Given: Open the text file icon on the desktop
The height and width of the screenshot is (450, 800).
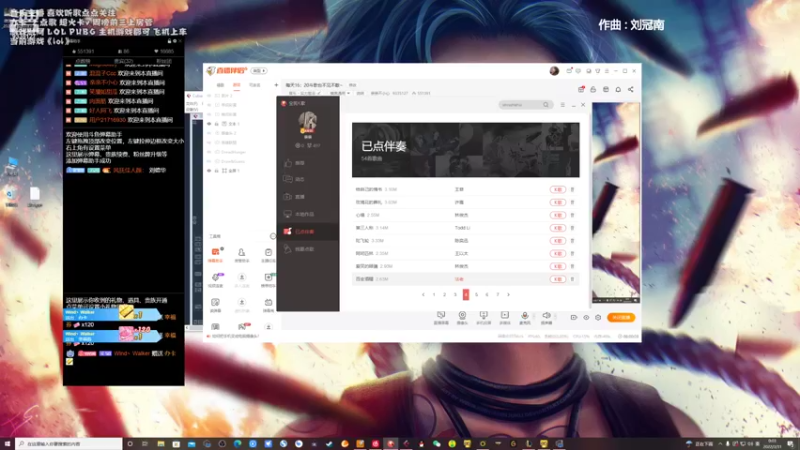Looking at the screenshot, I should click(35, 196).
